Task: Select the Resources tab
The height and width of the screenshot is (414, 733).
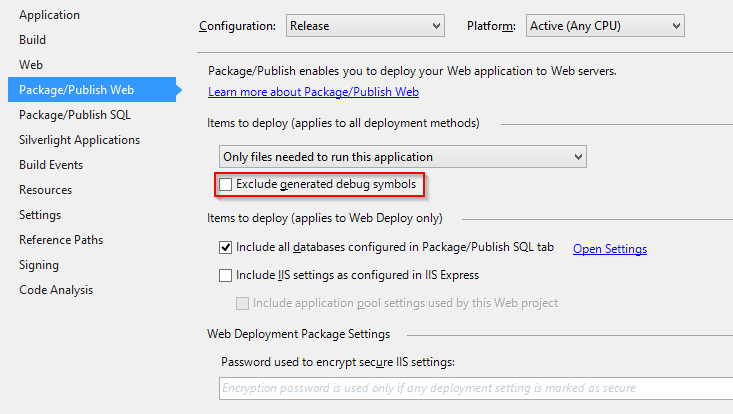Action: pos(45,190)
